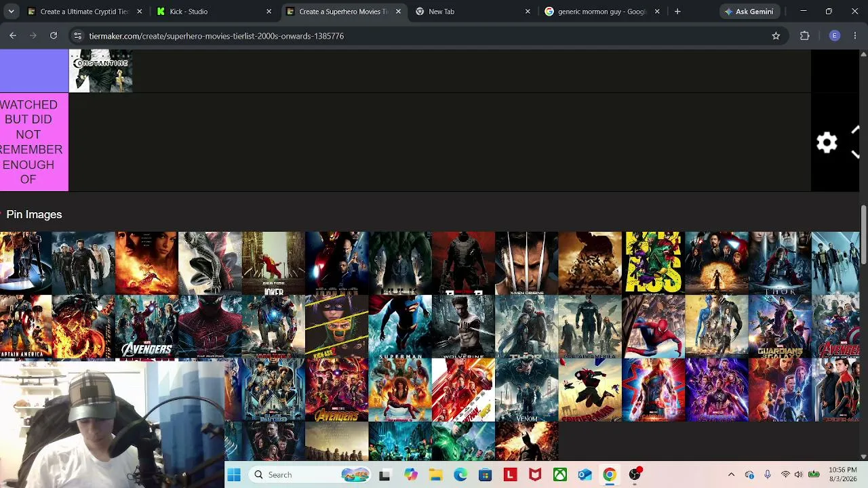Show hidden system tray icons
This screenshot has width=868, height=488.
[731, 475]
